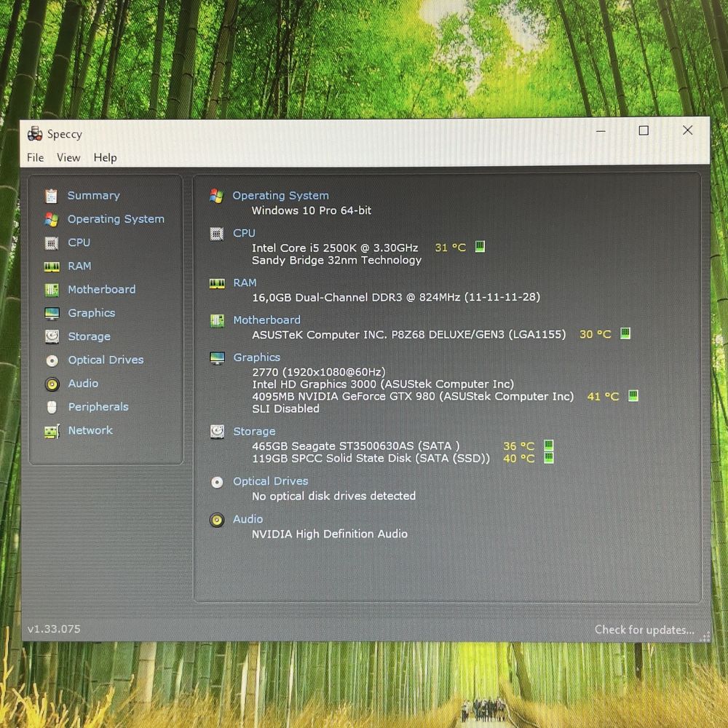Image resolution: width=728 pixels, height=728 pixels.
Task: Select Graphics in the sidebar
Action: click(x=92, y=313)
